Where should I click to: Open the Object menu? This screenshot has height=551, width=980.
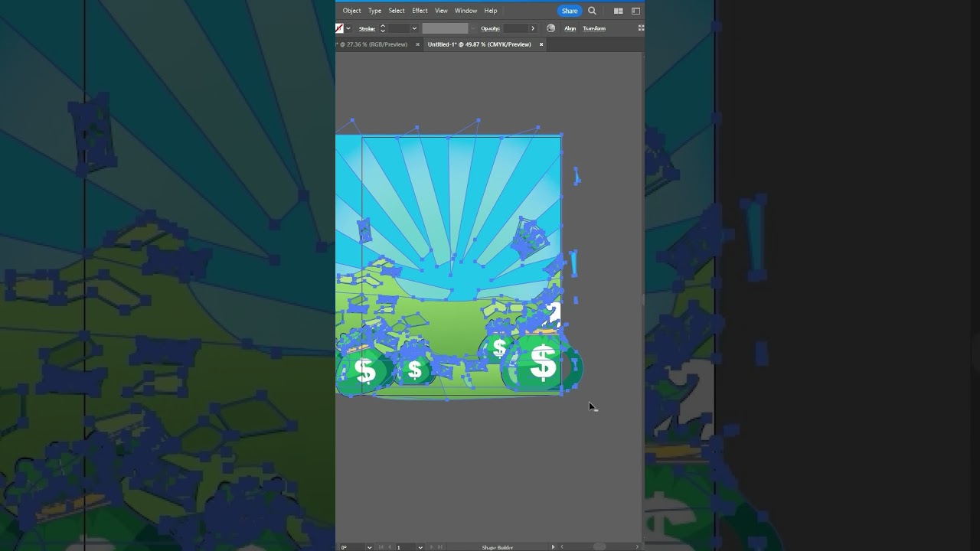tap(351, 11)
